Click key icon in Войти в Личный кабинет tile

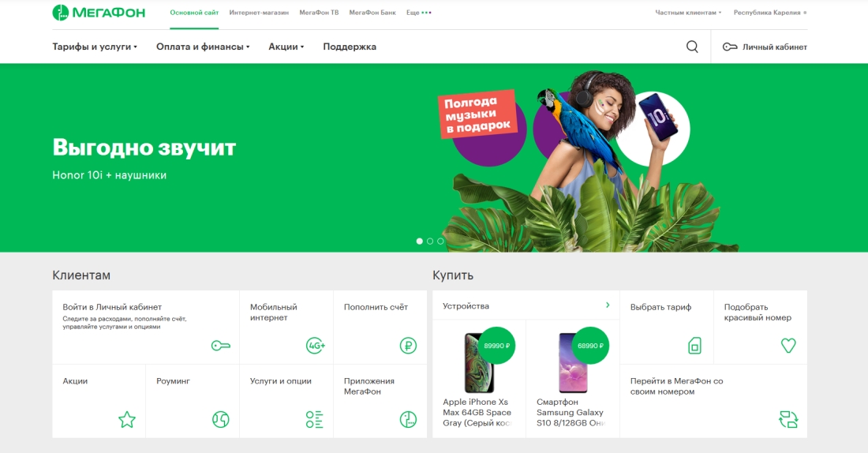pos(220,346)
